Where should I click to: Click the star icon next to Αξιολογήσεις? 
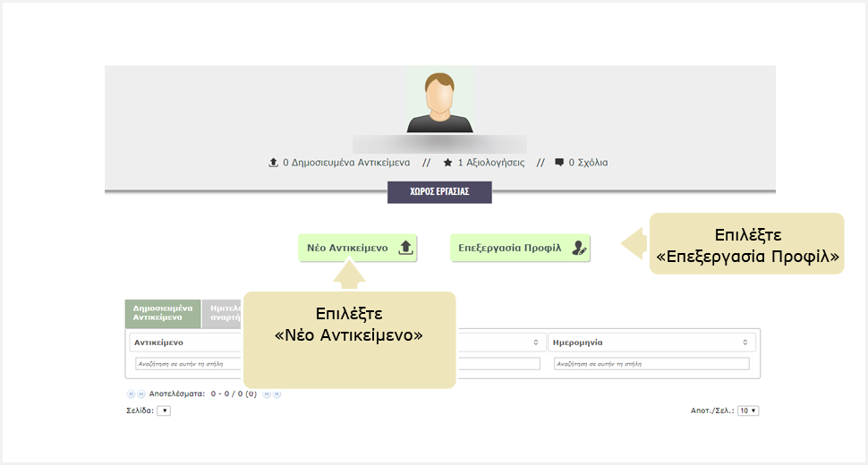[x=447, y=163]
